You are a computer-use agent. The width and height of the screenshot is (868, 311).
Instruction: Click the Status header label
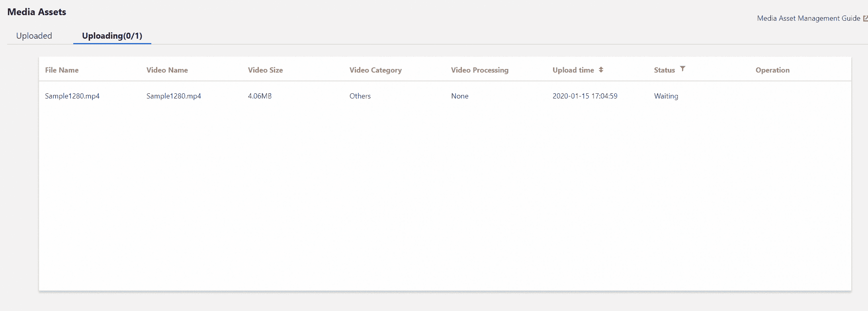(x=664, y=70)
